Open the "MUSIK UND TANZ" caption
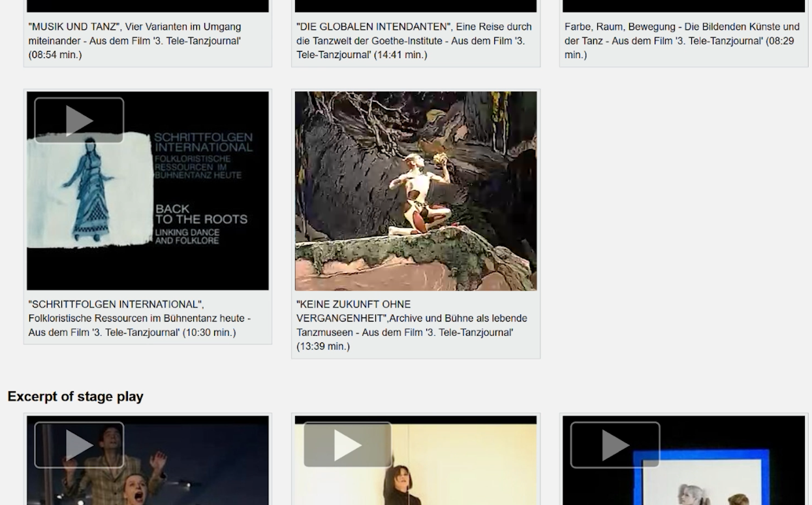Viewport: 812px width, 505px height. point(135,41)
